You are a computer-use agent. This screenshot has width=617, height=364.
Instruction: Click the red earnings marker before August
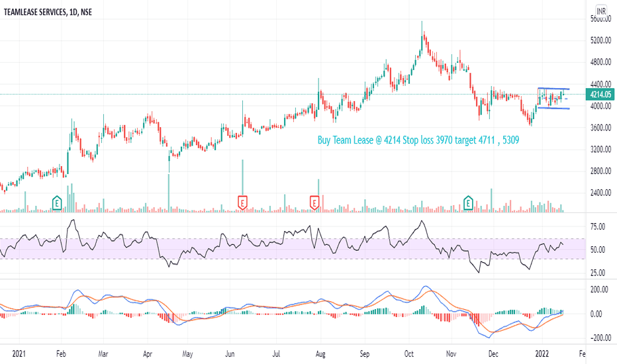coord(314,203)
